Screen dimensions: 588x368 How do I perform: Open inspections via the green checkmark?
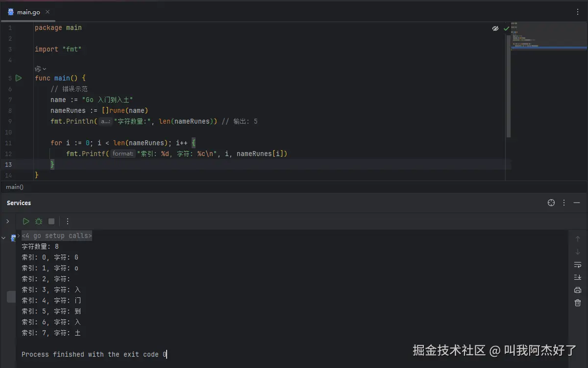[506, 28]
